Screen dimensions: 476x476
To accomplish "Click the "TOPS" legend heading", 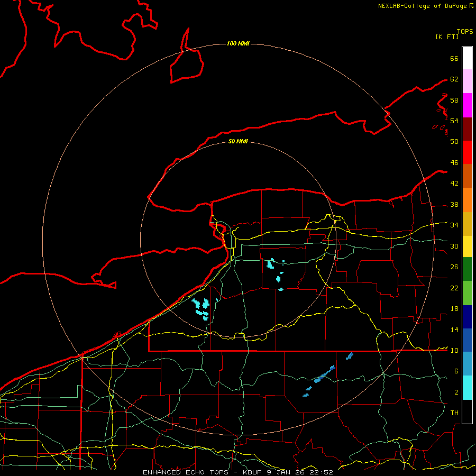I will 465,31.
